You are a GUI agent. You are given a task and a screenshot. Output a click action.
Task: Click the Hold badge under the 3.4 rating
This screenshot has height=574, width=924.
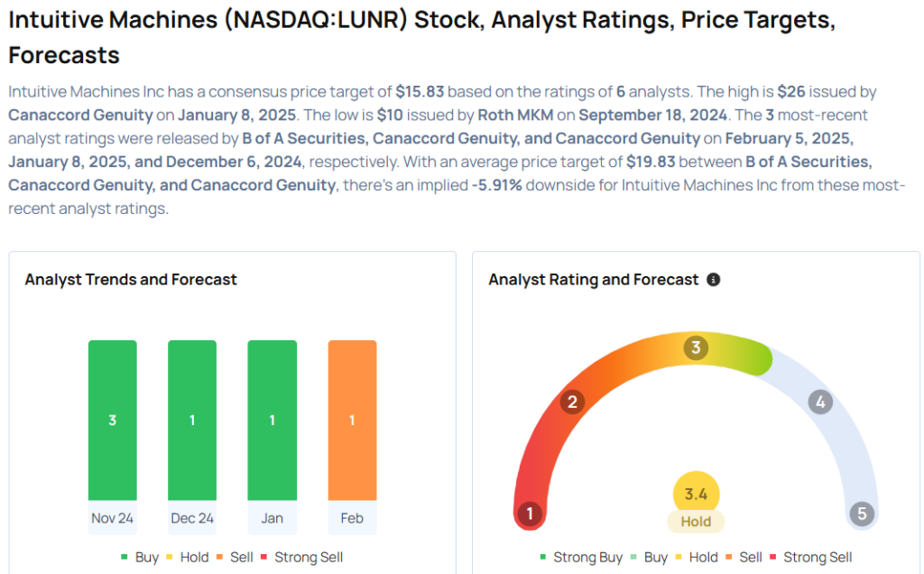[x=696, y=522]
